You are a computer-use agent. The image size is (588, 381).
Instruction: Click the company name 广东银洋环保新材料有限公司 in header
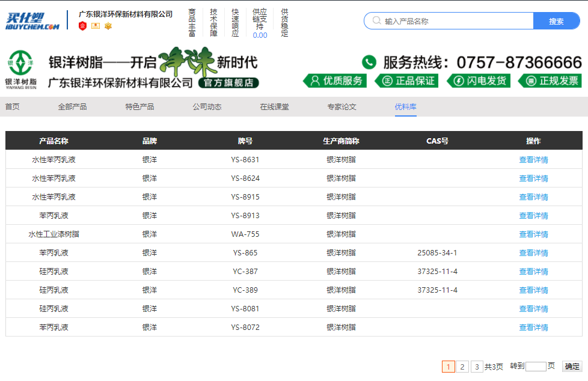(x=126, y=14)
